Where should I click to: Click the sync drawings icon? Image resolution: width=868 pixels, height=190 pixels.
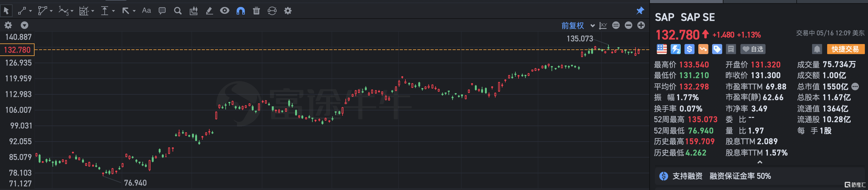tap(272, 11)
